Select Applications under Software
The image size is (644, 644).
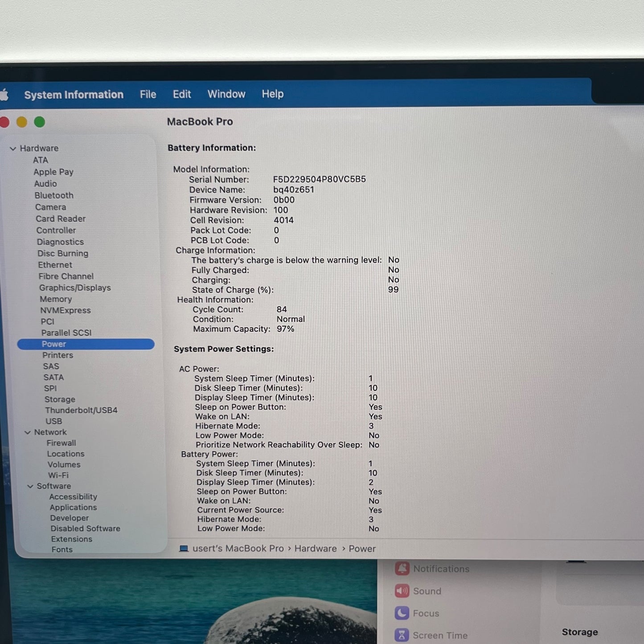pyautogui.click(x=73, y=507)
